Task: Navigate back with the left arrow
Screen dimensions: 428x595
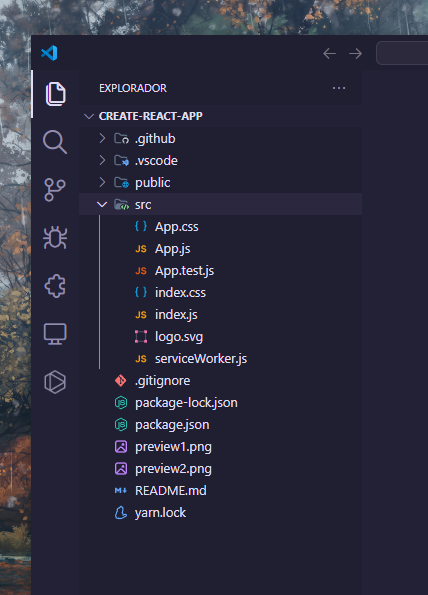Action: click(x=329, y=54)
